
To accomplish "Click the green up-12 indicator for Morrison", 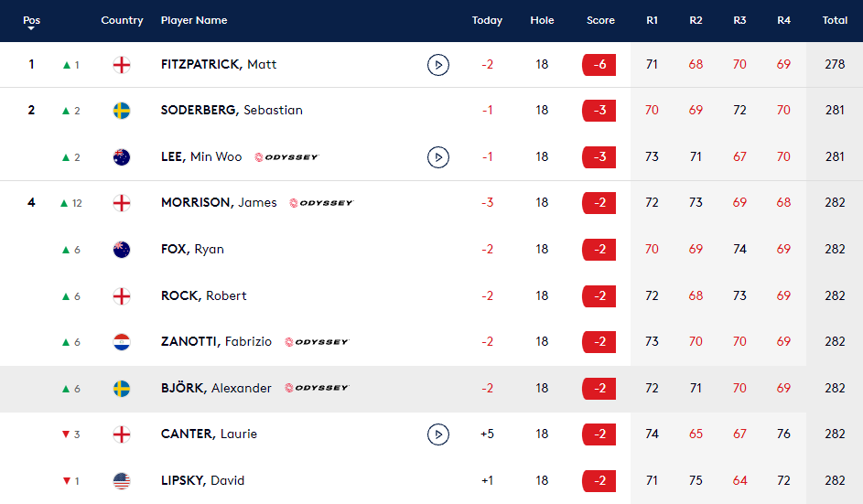I will coord(70,203).
